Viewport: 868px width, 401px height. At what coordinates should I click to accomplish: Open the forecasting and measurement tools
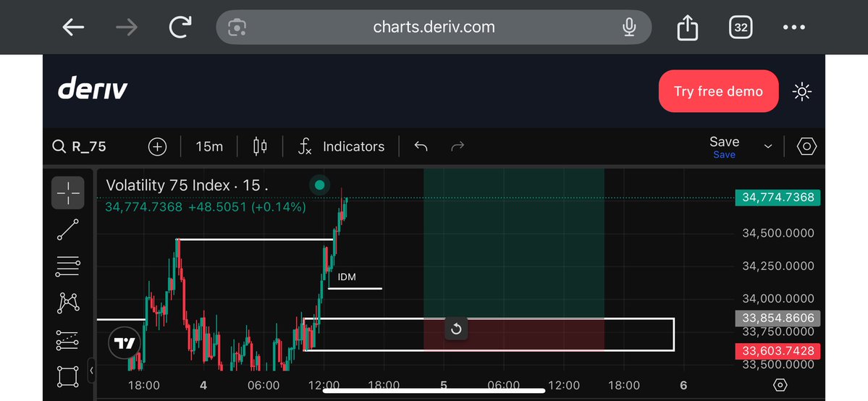68,340
